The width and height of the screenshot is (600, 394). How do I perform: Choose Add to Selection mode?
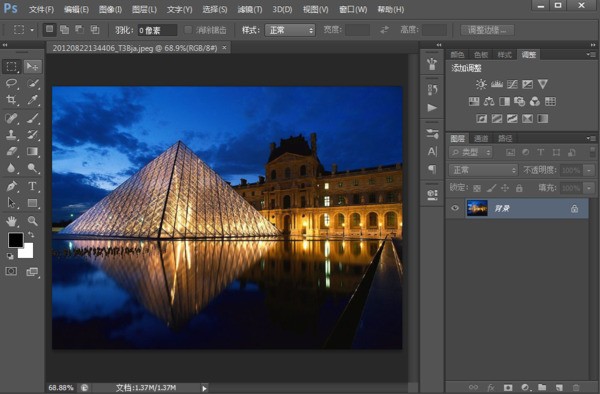coord(65,29)
